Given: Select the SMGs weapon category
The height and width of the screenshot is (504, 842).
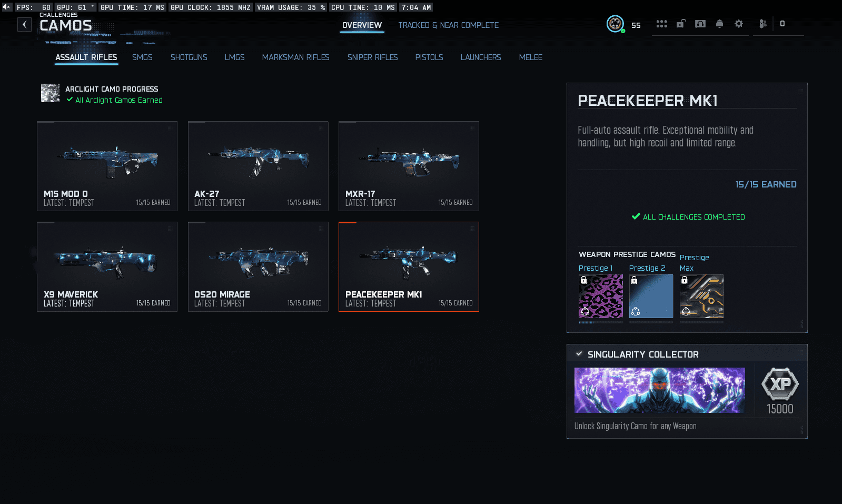Looking at the screenshot, I should 142,57.
